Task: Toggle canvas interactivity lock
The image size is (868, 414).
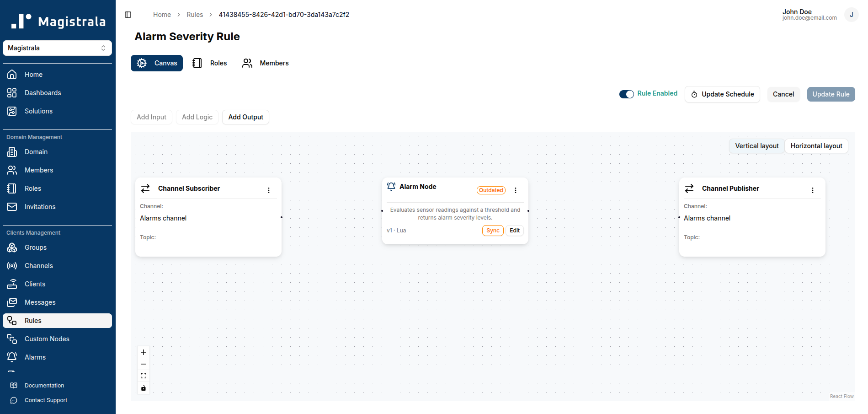Action: (144, 388)
